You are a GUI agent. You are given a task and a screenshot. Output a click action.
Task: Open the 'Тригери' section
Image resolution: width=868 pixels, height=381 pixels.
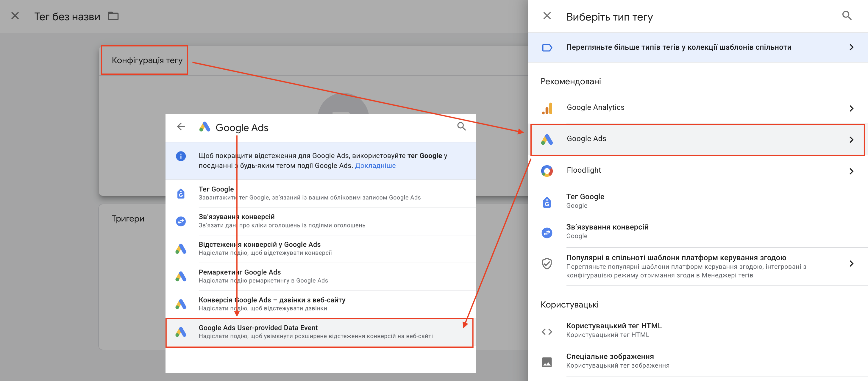point(128,219)
